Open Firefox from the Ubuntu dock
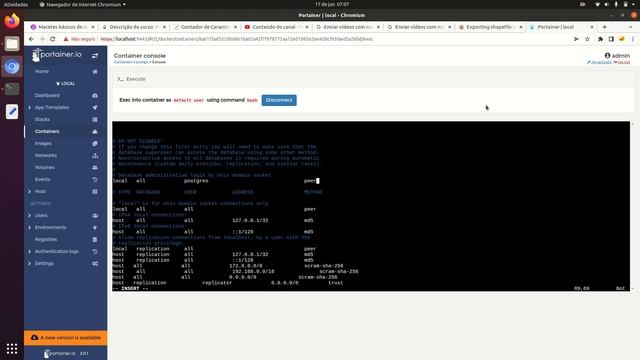Screen dimensions: 640x360 12,21
